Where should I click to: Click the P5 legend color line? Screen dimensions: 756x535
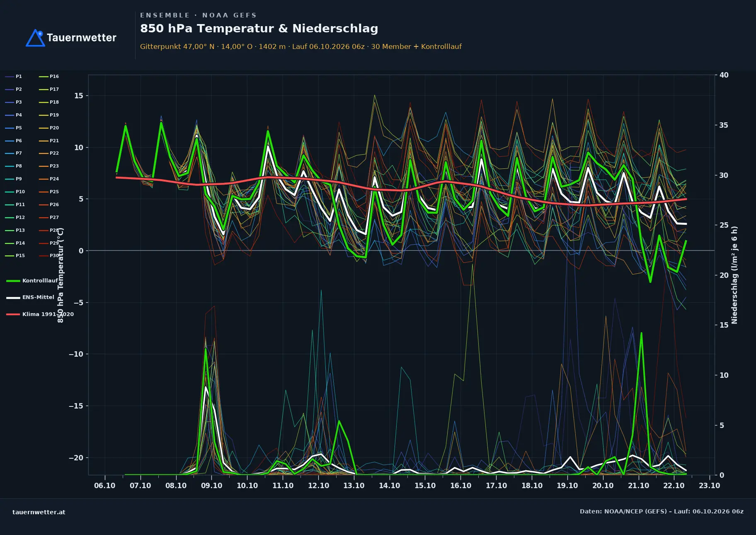tap(10, 128)
